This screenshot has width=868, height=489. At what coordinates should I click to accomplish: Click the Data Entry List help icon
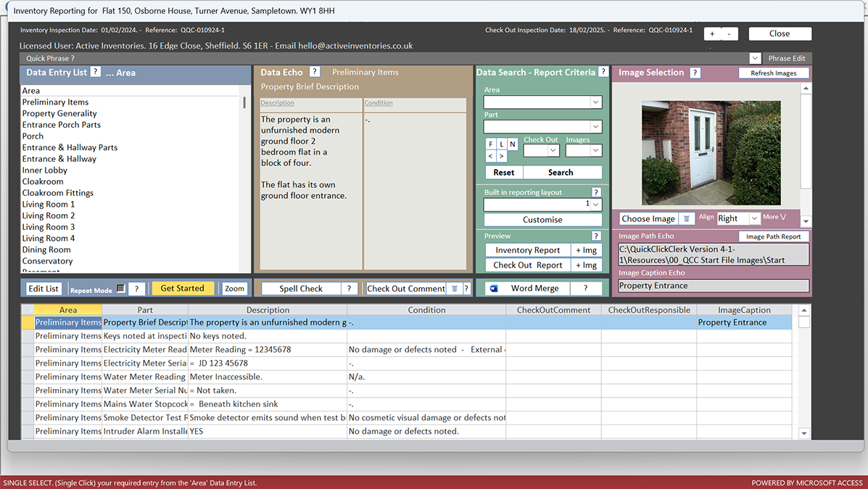point(94,73)
